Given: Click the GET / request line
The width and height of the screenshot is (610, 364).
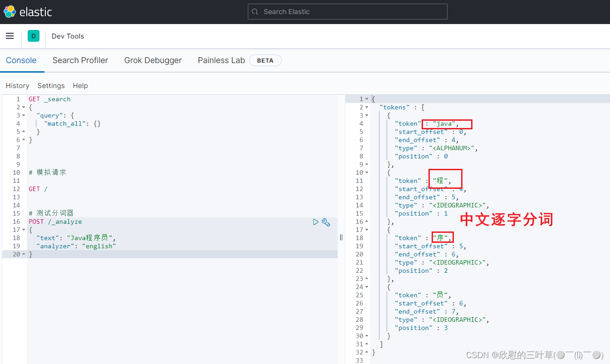Looking at the screenshot, I should point(38,189).
